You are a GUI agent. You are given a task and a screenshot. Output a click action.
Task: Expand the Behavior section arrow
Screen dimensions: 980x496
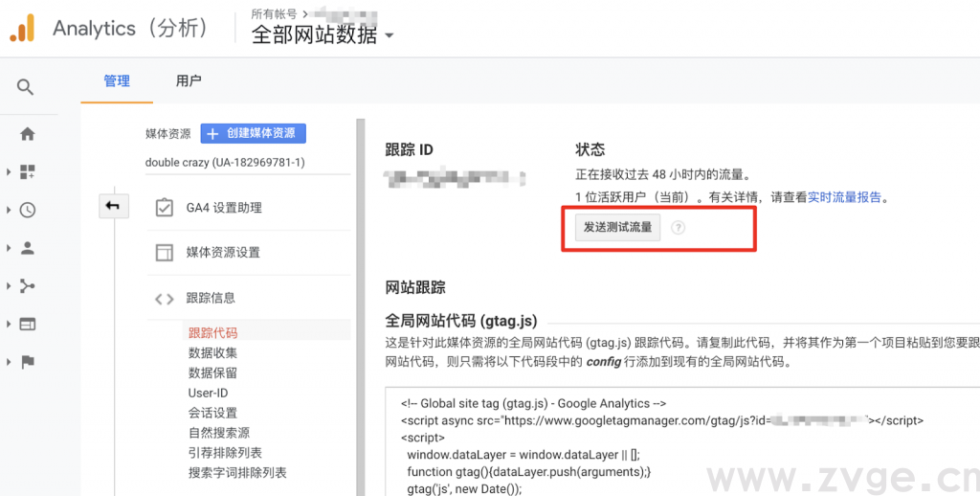click(x=9, y=324)
